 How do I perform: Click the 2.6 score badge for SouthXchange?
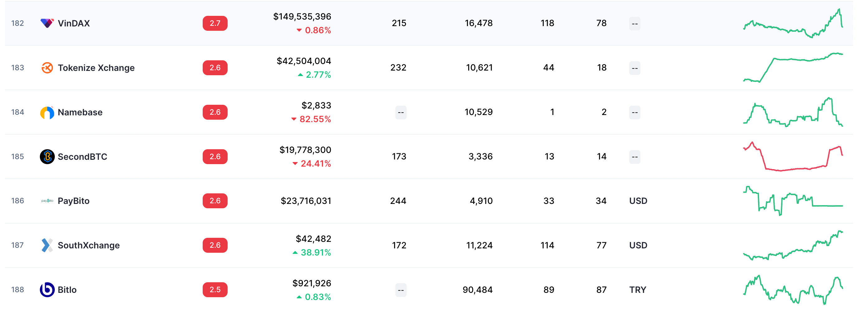click(215, 245)
